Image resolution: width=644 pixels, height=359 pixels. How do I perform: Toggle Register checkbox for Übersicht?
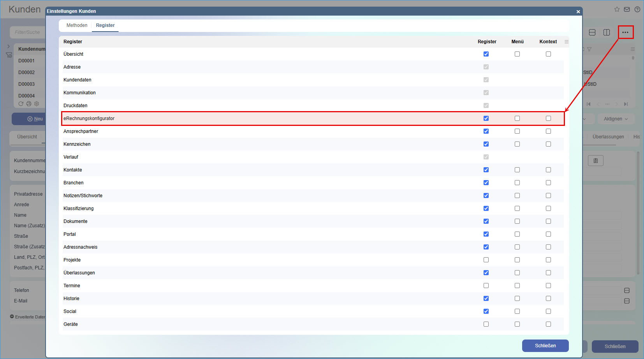(x=486, y=54)
